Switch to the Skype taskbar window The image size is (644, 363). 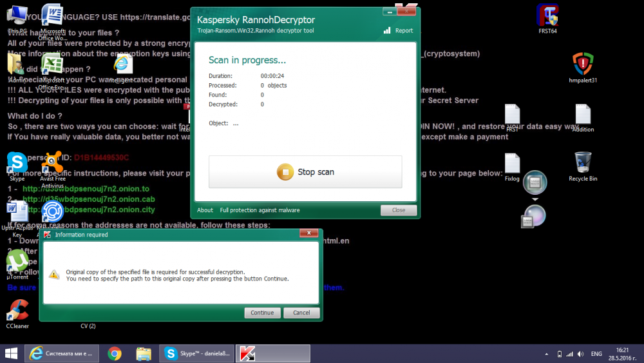196,353
